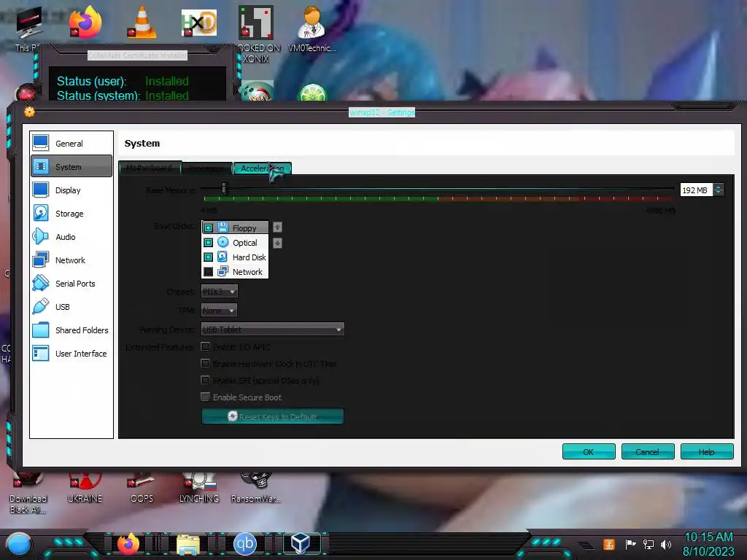The height and width of the screenshot is (560, 747).
Task: Click the Java update tray icon
Action: pyautogui.click(x=609, y=544)
